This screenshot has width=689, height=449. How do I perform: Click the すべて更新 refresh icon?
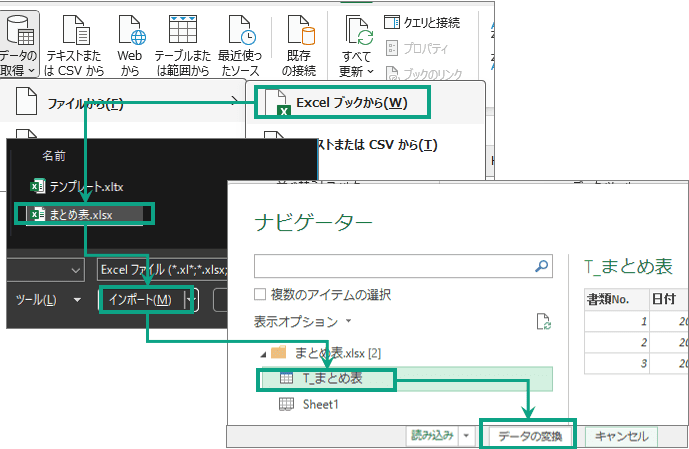359,30
